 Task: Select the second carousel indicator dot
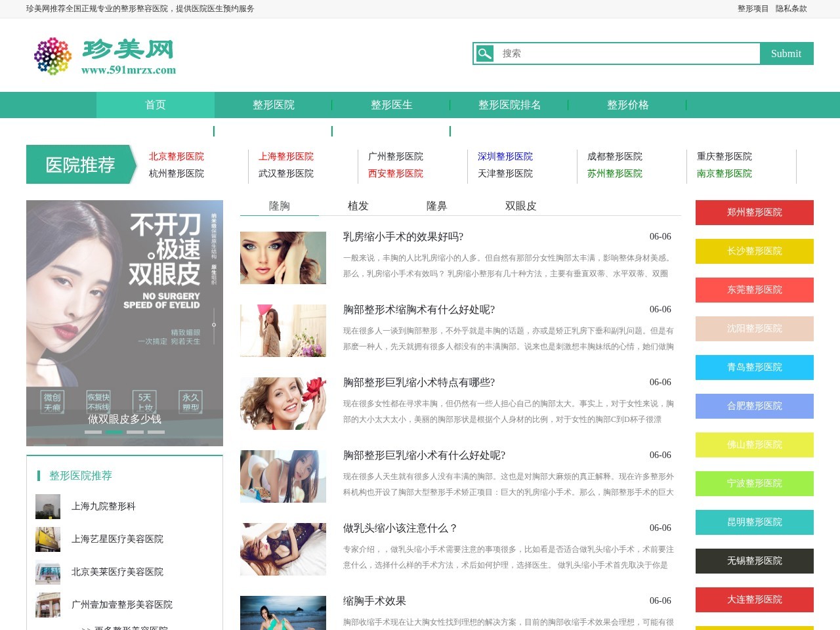point(113,432)
